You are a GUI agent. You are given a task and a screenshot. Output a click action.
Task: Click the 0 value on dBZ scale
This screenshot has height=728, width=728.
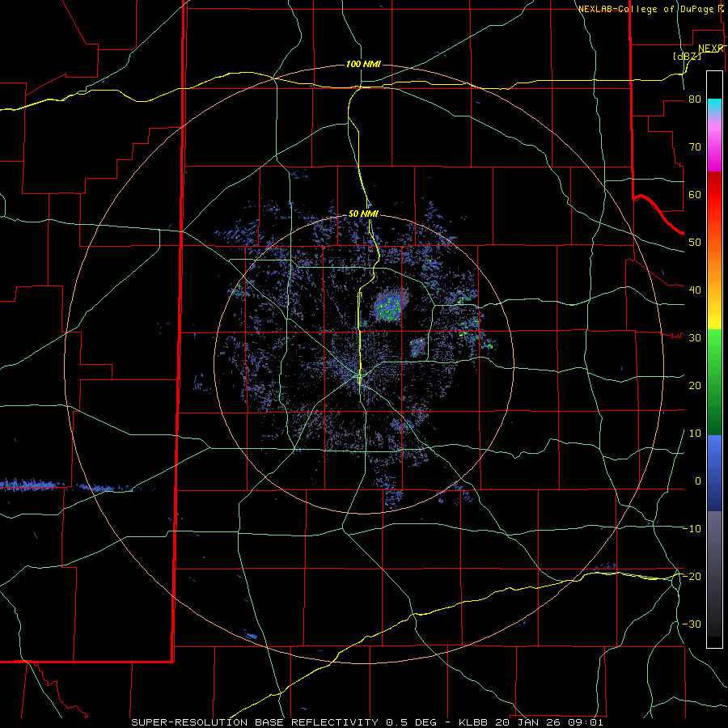pos(698,481)
